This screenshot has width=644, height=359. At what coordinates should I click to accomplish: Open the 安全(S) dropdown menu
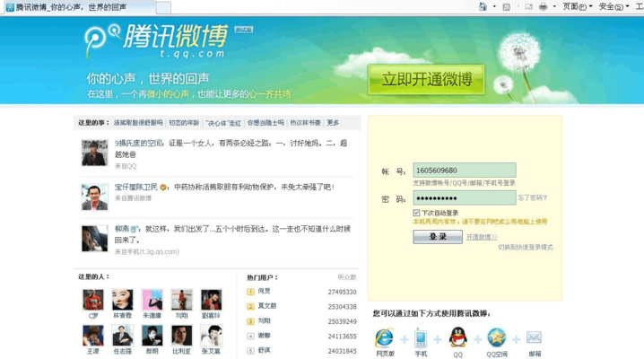click(614, 6)
